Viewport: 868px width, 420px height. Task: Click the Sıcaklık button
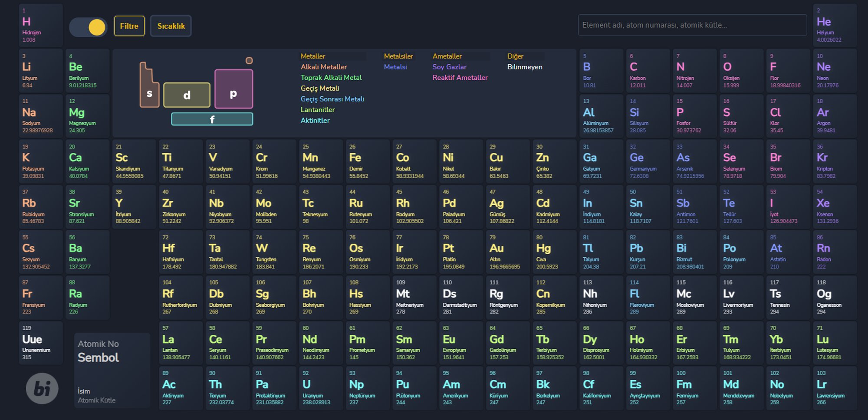coord(171,26)
